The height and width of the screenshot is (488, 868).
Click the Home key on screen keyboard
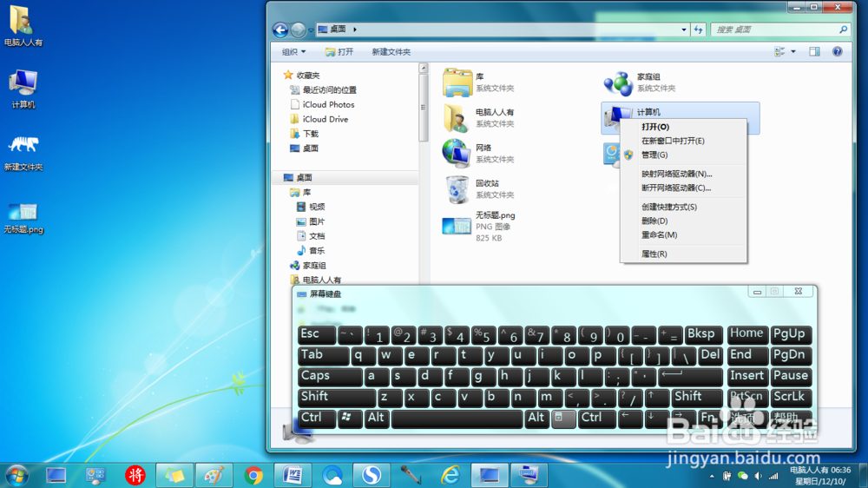tap(747, 334)
